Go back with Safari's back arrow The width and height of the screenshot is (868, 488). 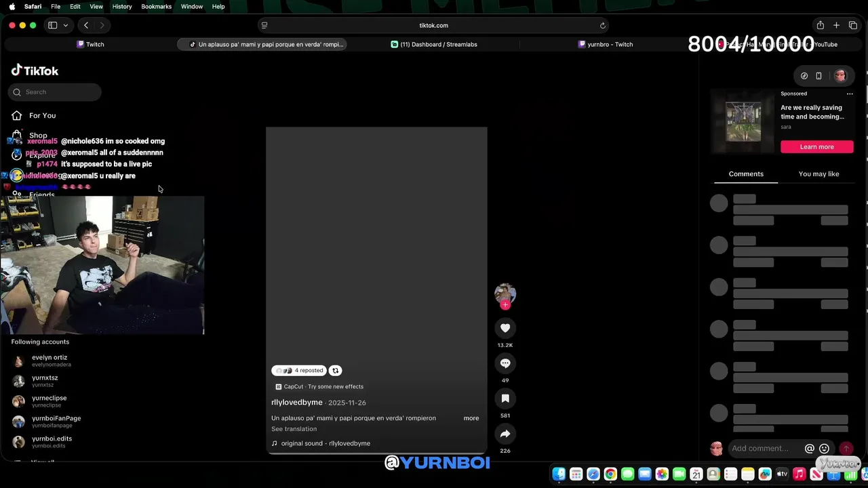tap(86, 25)
